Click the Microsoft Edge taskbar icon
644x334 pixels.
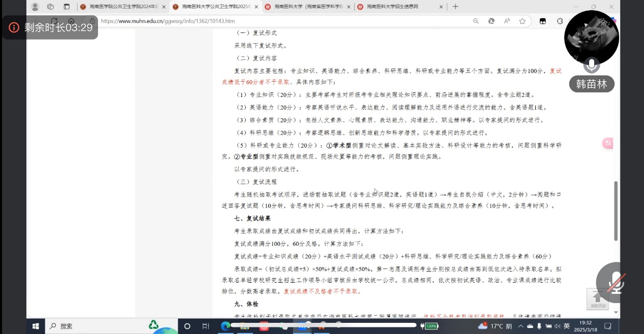point(226,326)
